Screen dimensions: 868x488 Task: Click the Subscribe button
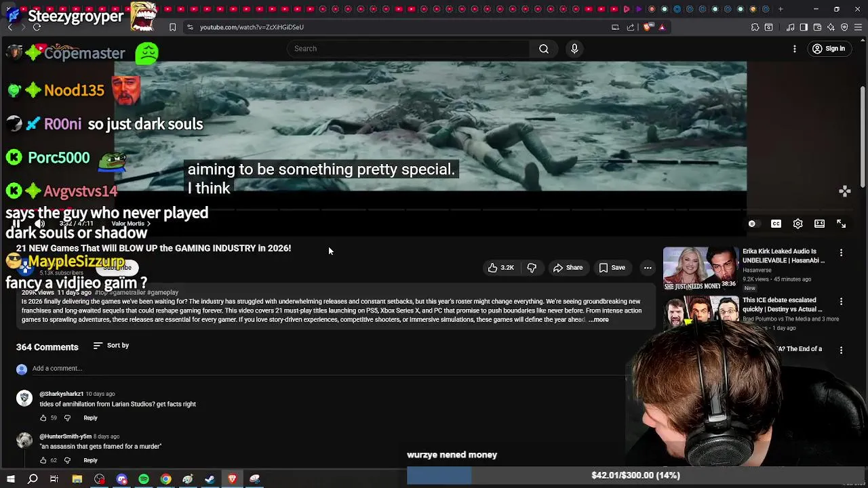click(117, 268)
